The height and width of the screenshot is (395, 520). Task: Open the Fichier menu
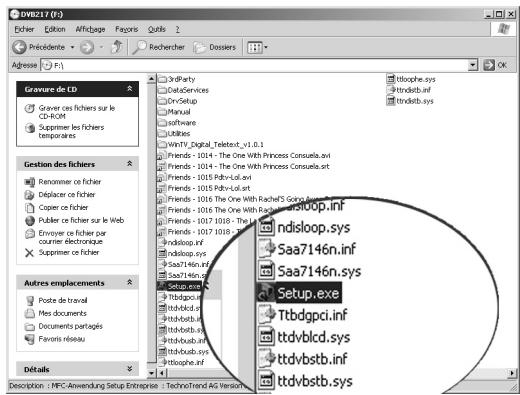point(24,29)
